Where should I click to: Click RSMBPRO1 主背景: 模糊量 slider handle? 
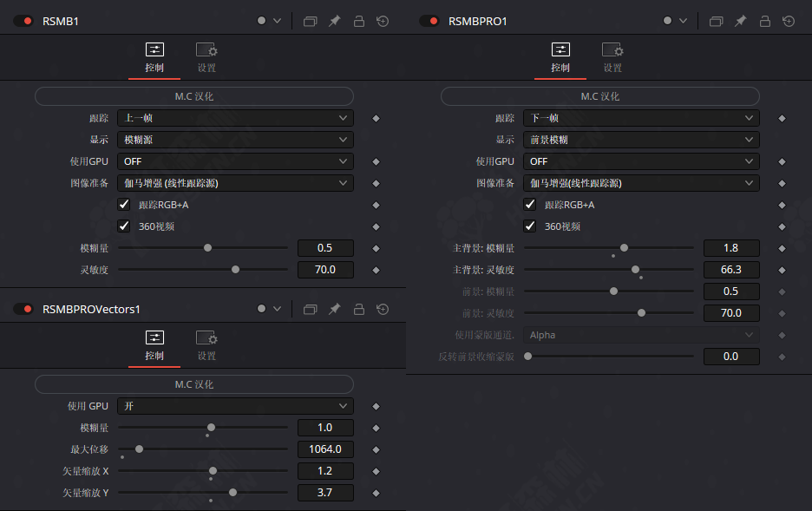tap(624, 248)
